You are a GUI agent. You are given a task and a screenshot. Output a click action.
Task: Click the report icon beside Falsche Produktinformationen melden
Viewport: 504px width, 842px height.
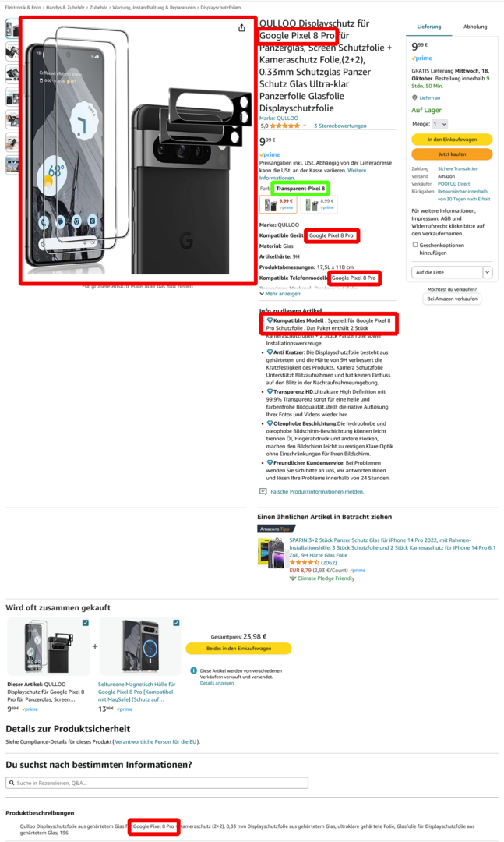pyautogui.click(x=263, y=491)
